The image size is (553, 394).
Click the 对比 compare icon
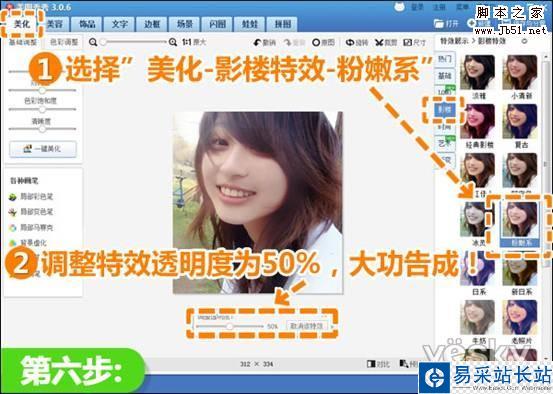click(x=371, y=363)
